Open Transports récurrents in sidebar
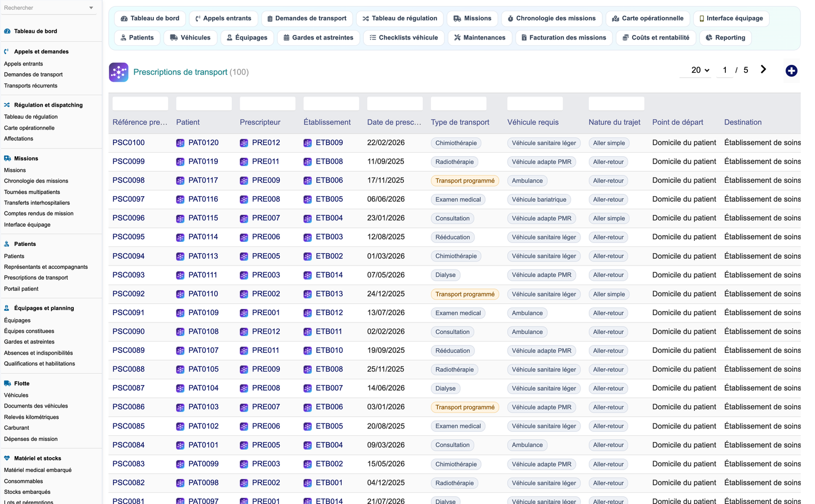Image resolution: width=815 pixels, height=504 pixels. 30,86
